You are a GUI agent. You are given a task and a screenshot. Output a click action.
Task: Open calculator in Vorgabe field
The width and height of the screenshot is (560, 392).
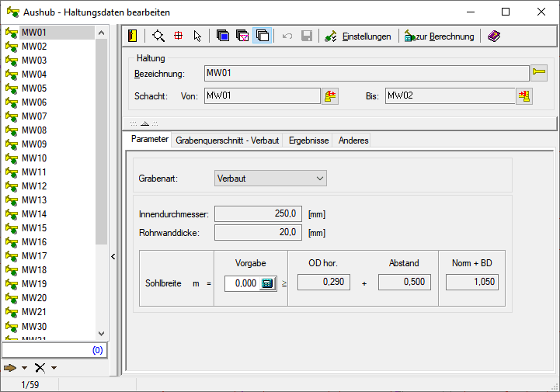267,284
